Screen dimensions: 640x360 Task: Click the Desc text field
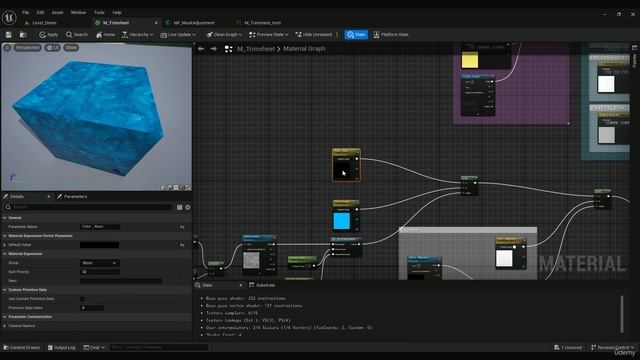click(x=121, y=281)
